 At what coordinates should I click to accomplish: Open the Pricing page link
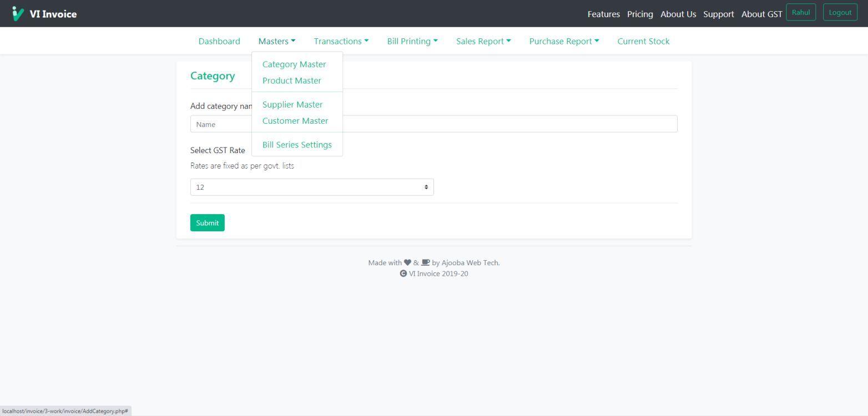point(640,14)
